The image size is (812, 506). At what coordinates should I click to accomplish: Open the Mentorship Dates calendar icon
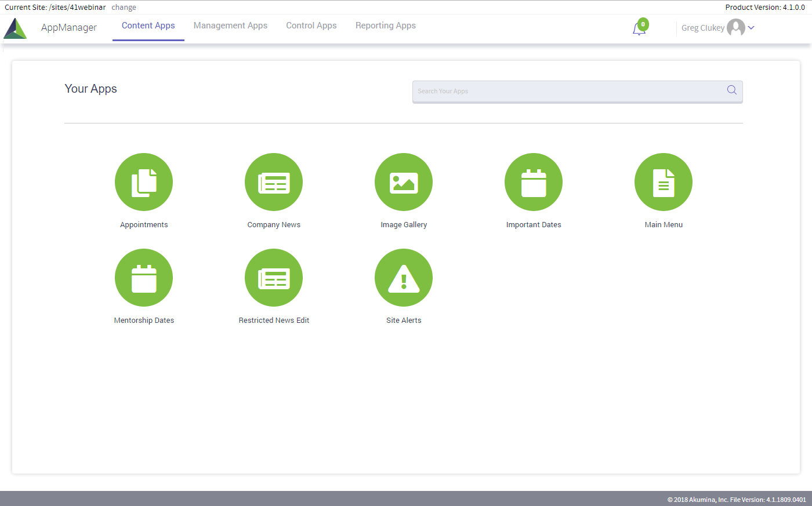pos(144,278)
